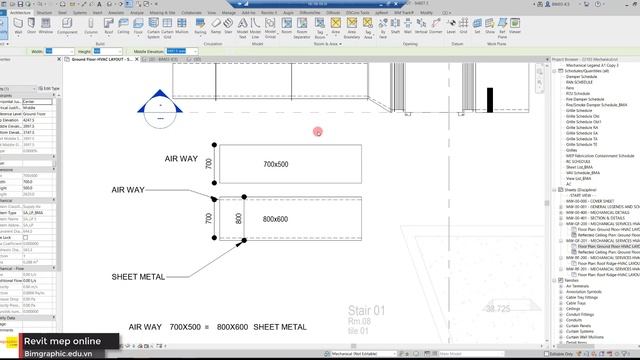
Task: Click the Text icon in quick access toolbar
Action: tap(99, 4)
